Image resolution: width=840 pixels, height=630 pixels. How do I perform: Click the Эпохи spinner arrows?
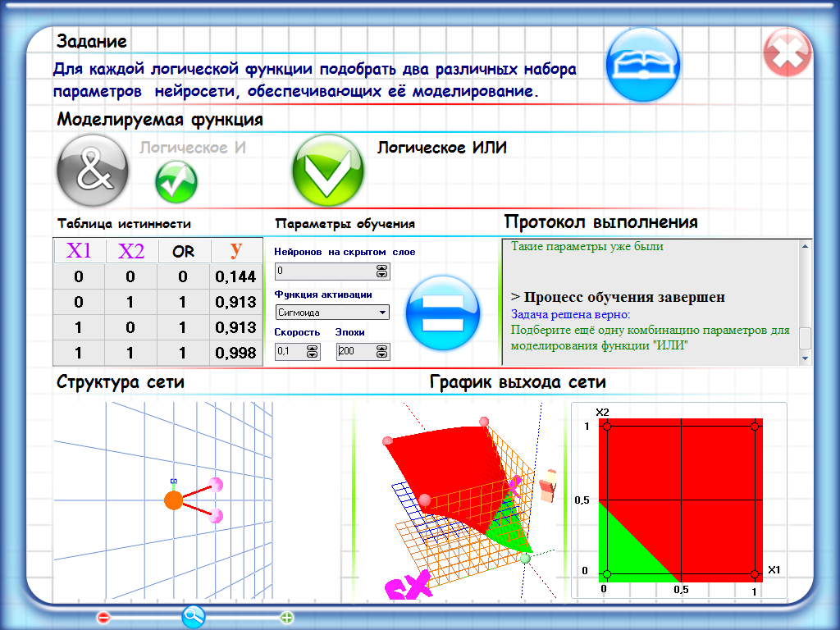pos(381,352)
